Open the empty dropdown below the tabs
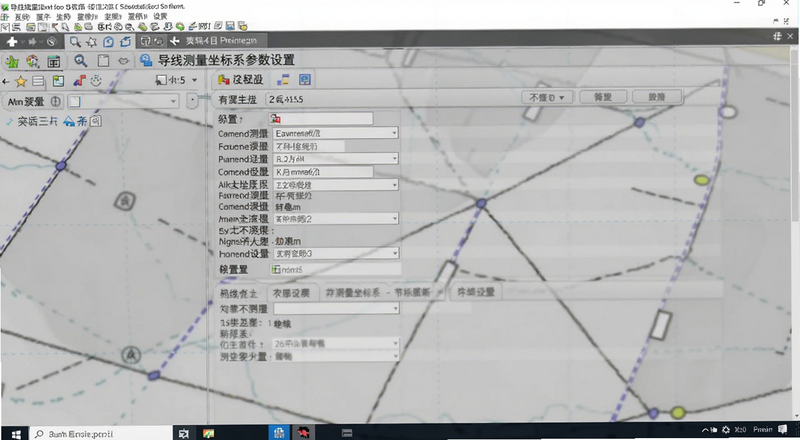The height and width of the screenshot is (440, 800). tap(336, 308)
